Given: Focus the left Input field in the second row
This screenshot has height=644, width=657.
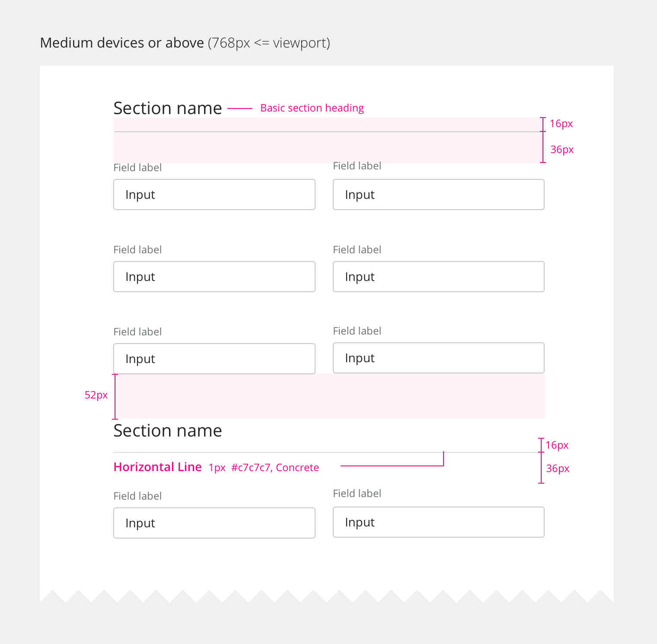Looking at the screenshot, I should pos(214,277).
